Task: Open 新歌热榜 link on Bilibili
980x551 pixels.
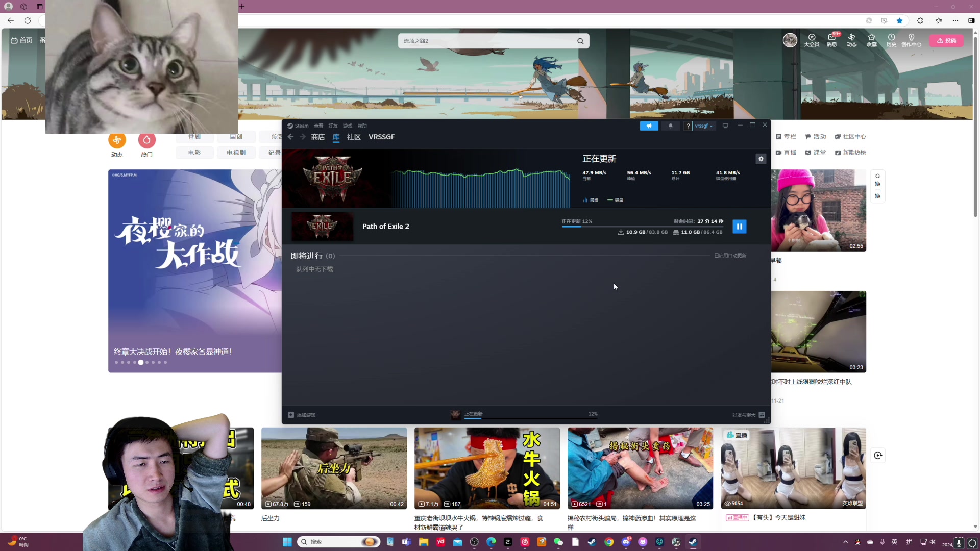Action: click(x=850, y=153)
